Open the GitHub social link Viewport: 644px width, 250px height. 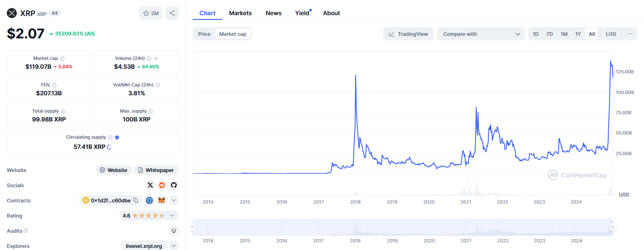pyautogui.click(x=174, y=185)
